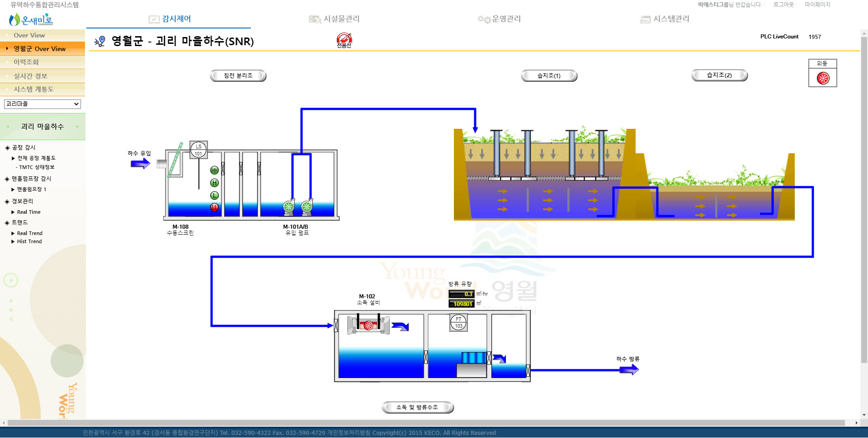The height and width of the screenshot is (438, 868).
Task: Click the location pin icon beside title
Action: pyautogui.click(x=99, y=42)
